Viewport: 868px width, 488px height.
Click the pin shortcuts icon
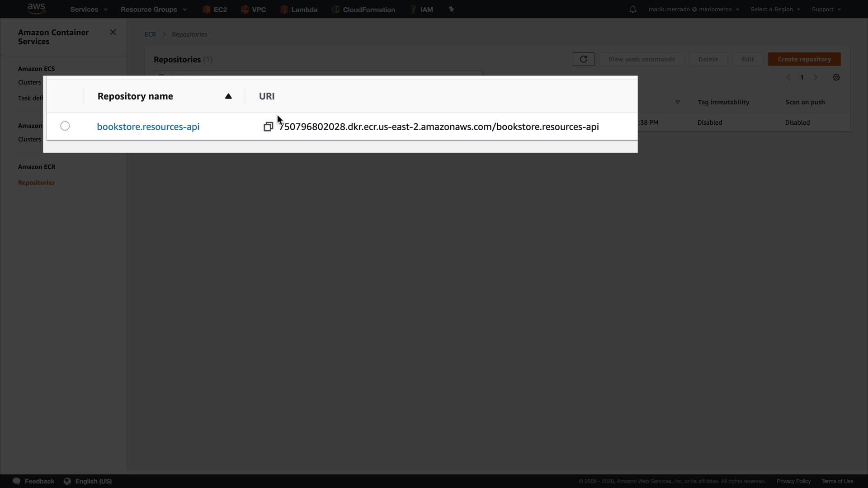pos(451,9)
